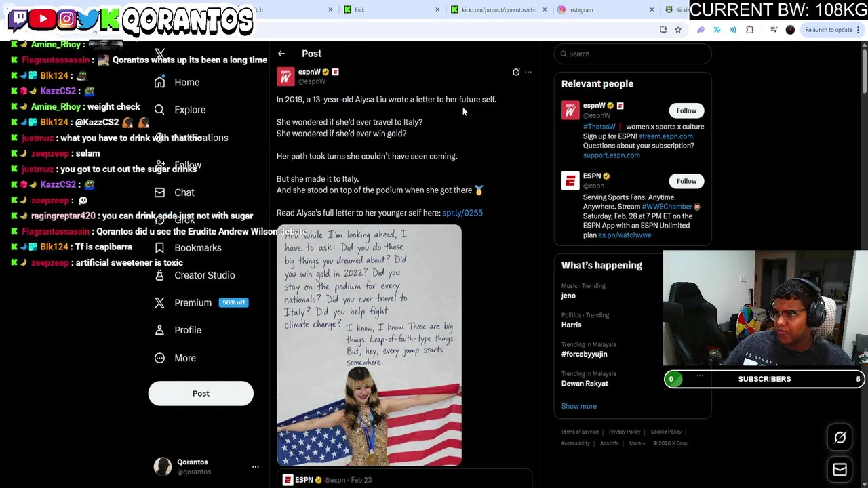Expand More footer menu
This screenshot has height=488, width=868.
pyautogui.click(x=637, y=443)
